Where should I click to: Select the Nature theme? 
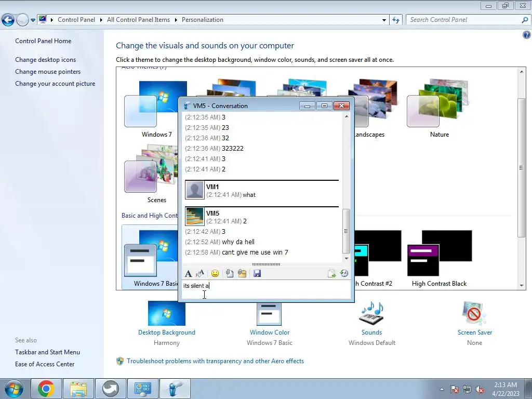tap(440, 109)
